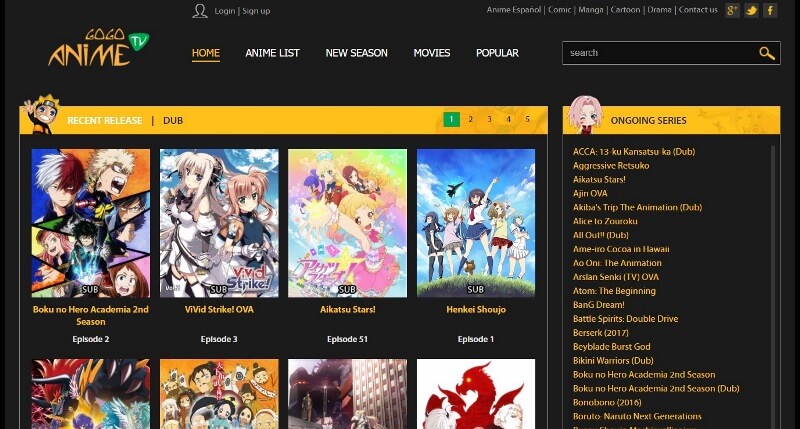
Task: Open the Contact us link
Action: point(698,10)
